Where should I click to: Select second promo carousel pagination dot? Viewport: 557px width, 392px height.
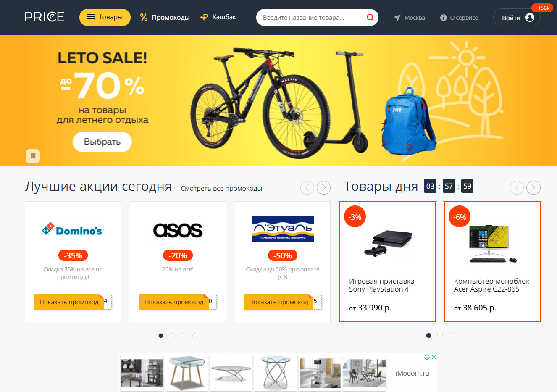172,336
